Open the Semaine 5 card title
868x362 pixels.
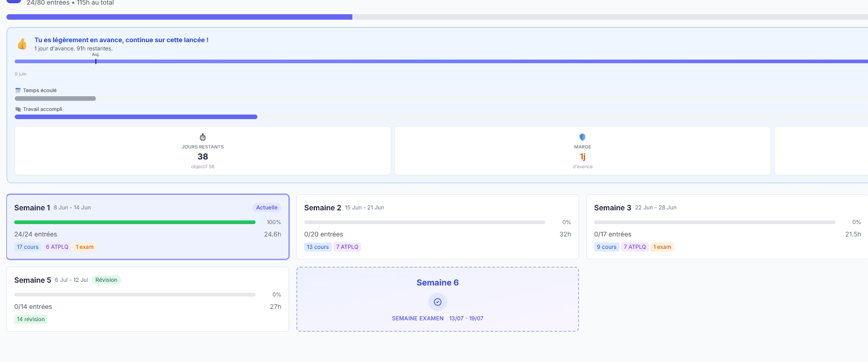point(33,280)
